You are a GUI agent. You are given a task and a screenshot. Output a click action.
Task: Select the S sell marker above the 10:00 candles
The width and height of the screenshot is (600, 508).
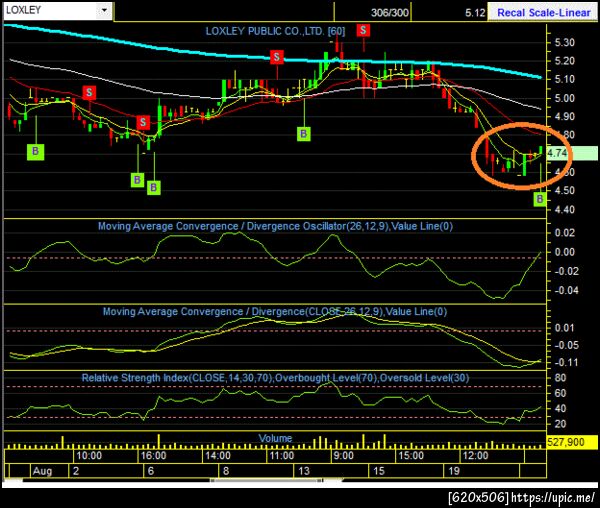coord(89,92)
